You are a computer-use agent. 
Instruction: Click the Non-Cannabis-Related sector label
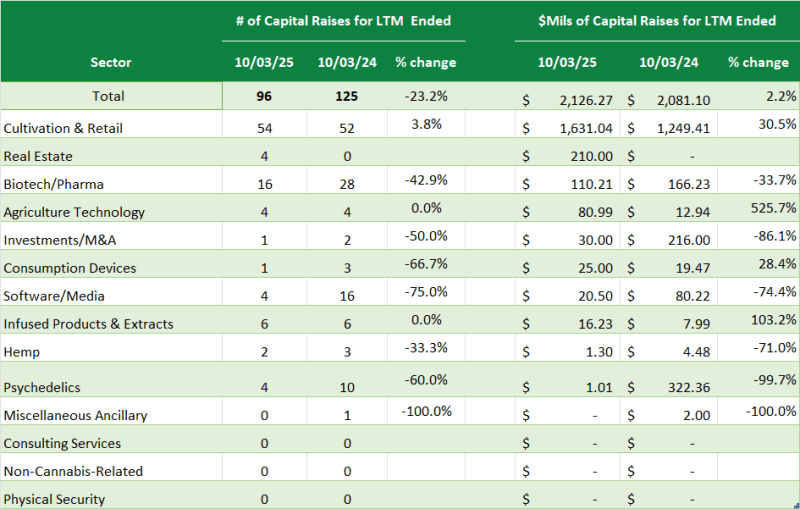tap(73, 471)
